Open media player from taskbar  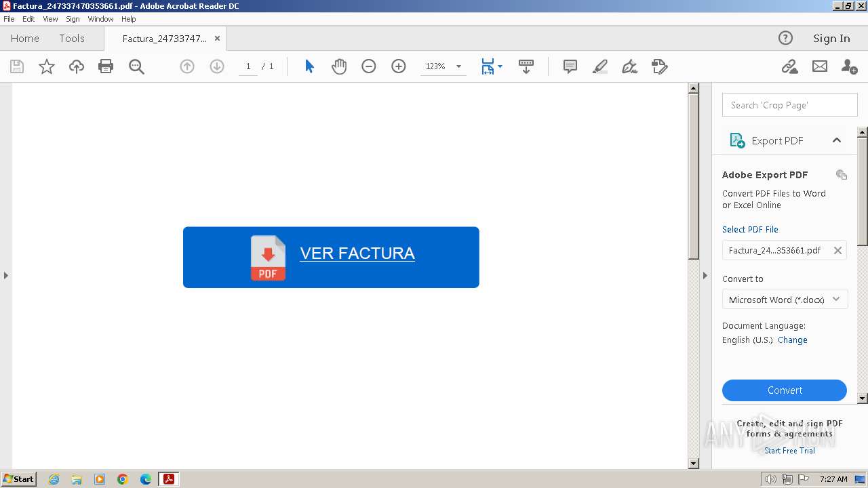100,479
